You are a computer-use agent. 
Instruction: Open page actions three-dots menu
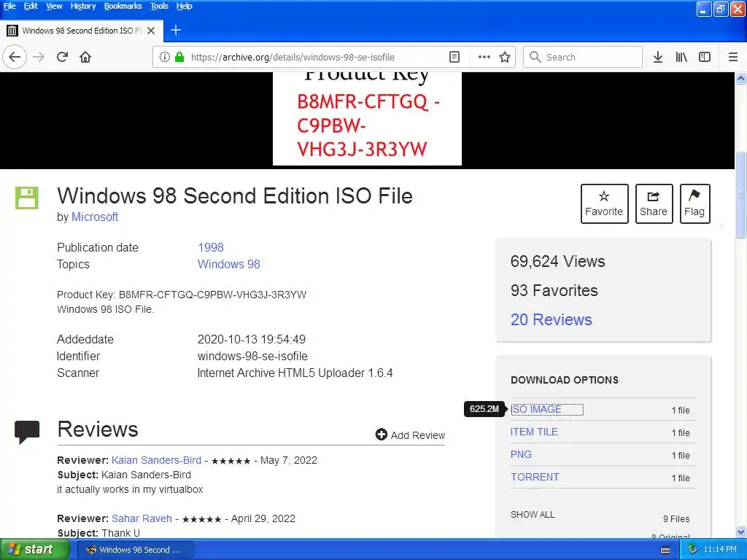(x=484, y=57)
